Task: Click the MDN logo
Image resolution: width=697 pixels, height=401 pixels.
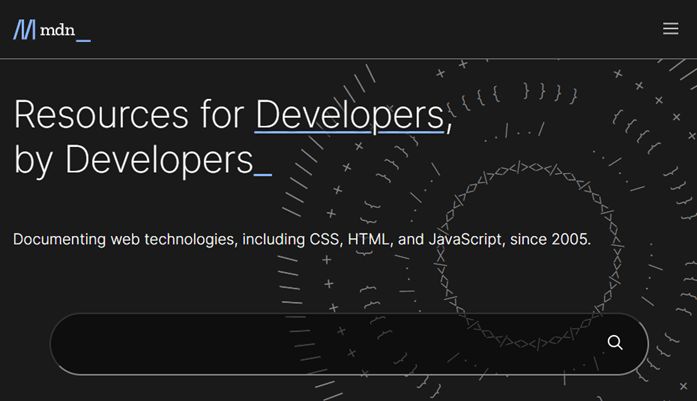Action: point(52,30)
